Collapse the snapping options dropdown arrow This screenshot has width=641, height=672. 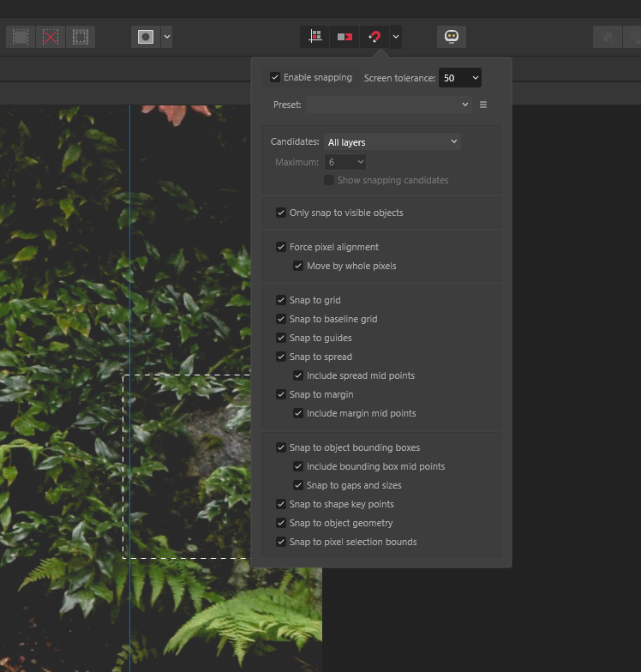(395, 37)
